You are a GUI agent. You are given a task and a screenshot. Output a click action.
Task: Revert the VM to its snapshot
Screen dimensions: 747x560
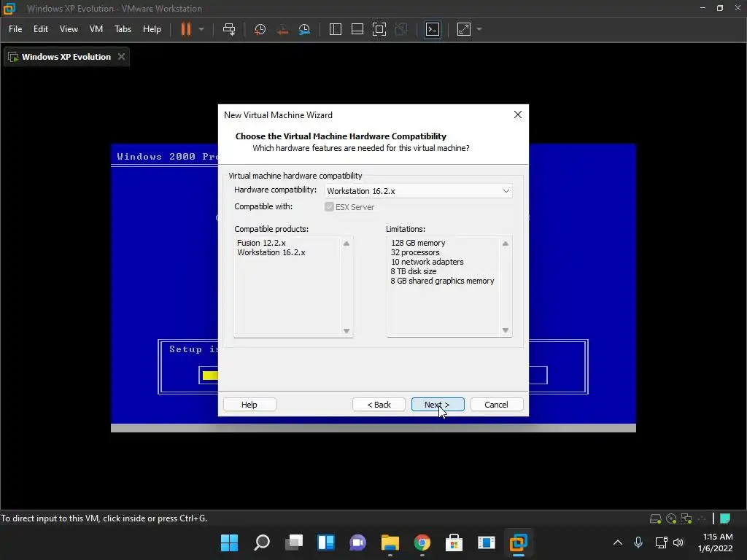282,29
